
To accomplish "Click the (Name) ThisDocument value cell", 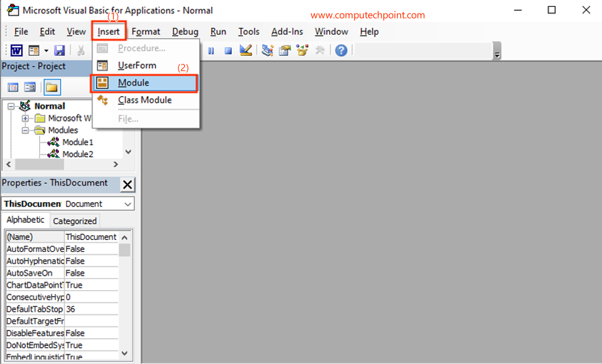I will [91, 237].
